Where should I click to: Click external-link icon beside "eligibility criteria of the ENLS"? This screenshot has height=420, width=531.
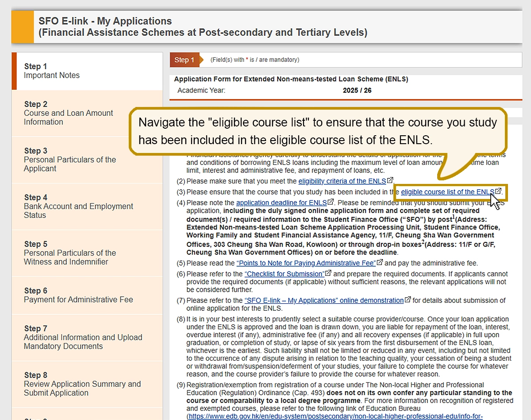point(390,181)
